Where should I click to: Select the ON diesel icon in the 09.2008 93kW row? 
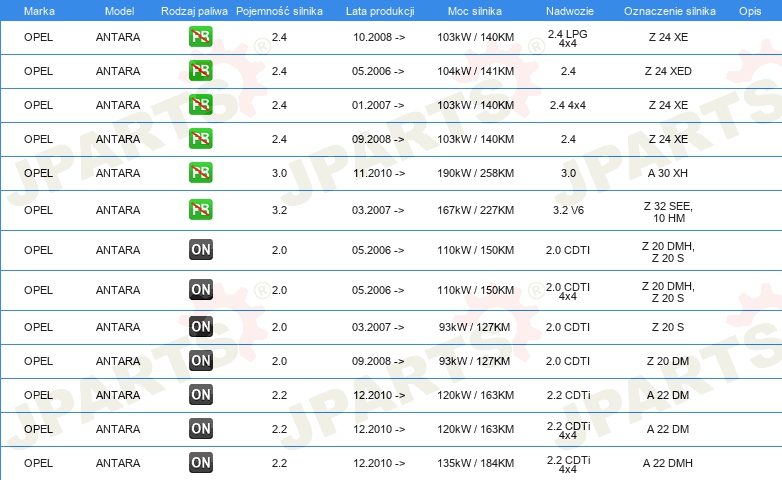click(x=200, y=360)
